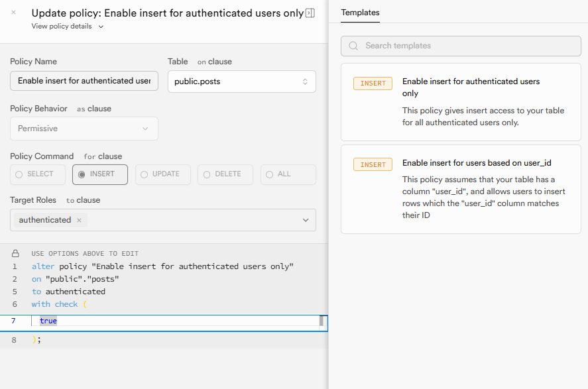Click the 'on "public"."posts"' code line
The height and width of the screenshot is (389, 588).
coord(76,279)
